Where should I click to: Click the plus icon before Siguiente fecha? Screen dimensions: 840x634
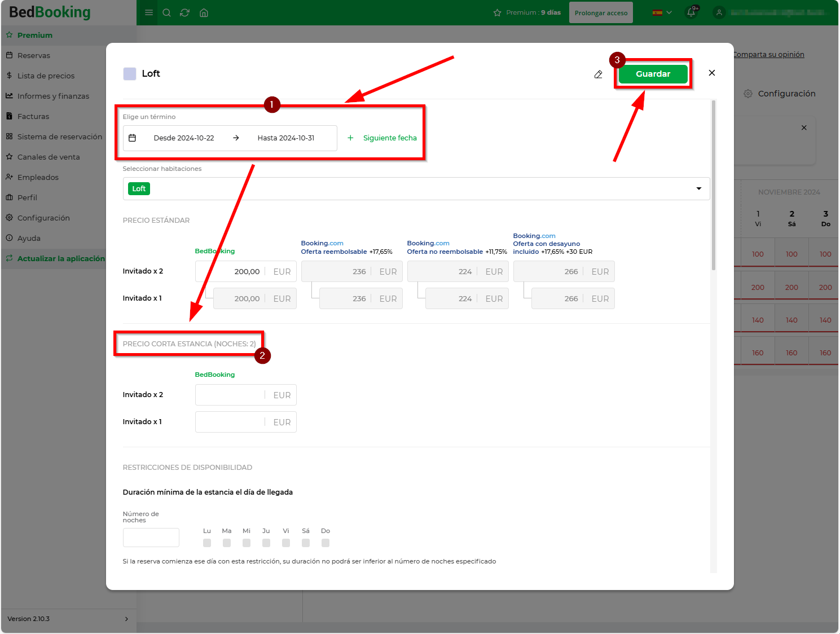(350, 138)
